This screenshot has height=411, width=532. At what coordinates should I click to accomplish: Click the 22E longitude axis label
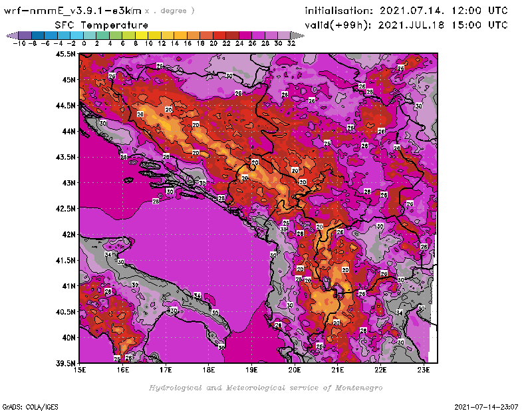click(380, 370)
